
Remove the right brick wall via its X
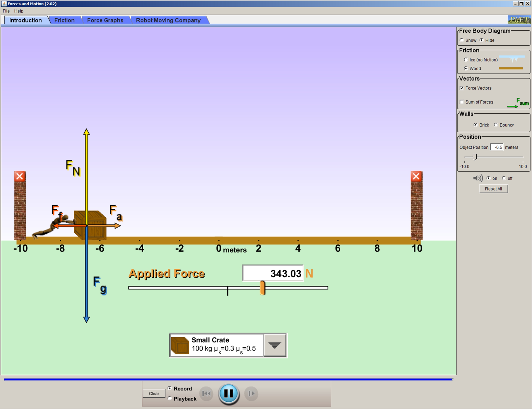416,176
